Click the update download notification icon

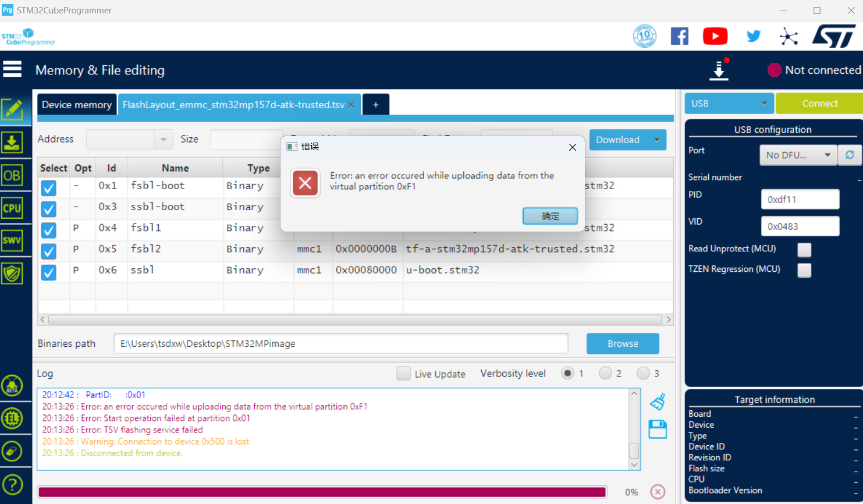719,69
